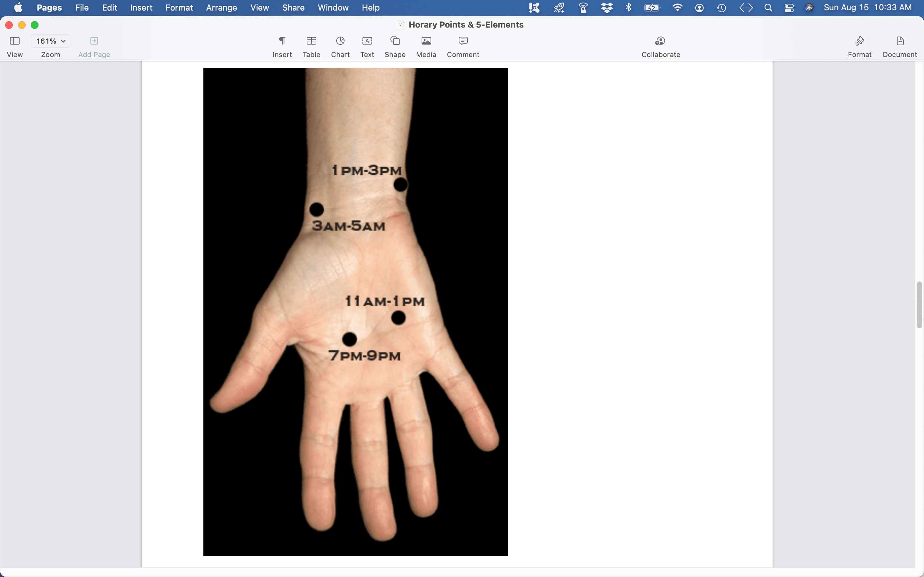Open the Wi-Fi status menu

coord(677,8)
